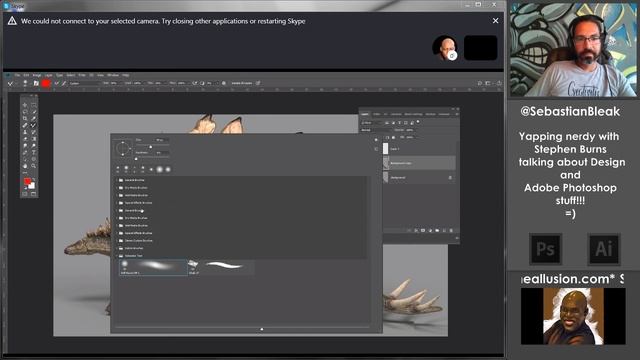Image resolution: width=640 pixels, height=360 pixels.
Task: Open the brush preset picker dropdown
Action: click(25, 83)
